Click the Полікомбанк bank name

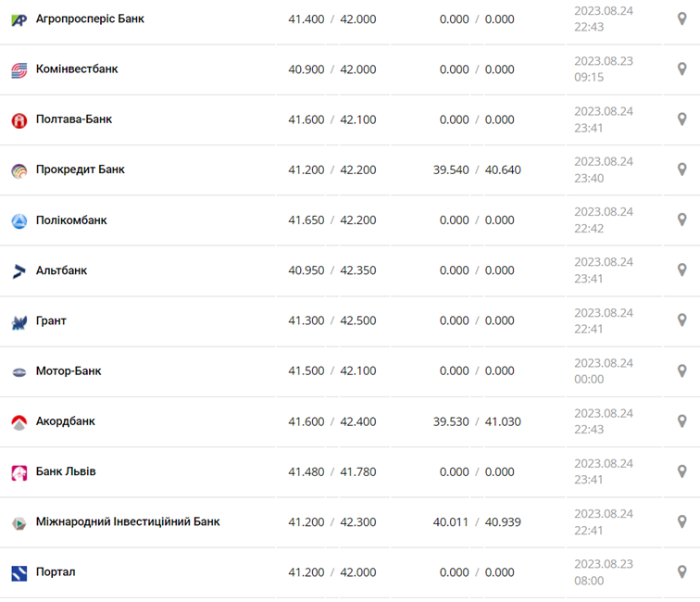[71, 220]
